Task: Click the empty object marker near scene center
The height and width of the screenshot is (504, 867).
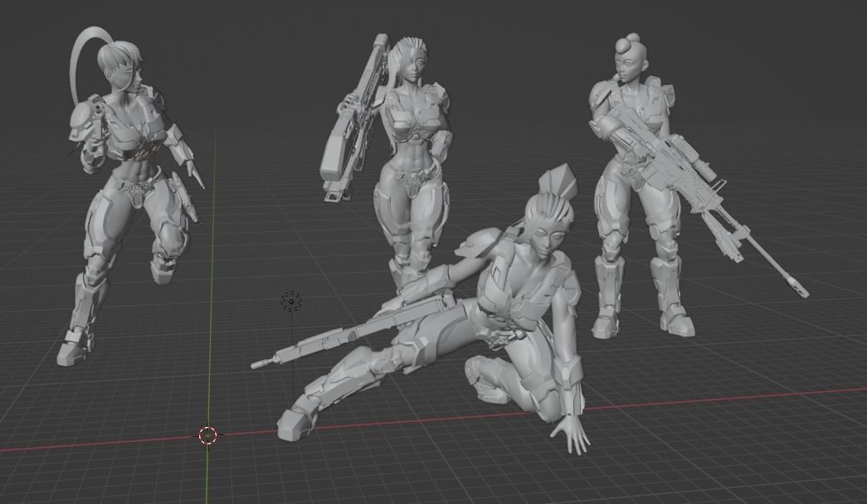Action: pos(292,302)
